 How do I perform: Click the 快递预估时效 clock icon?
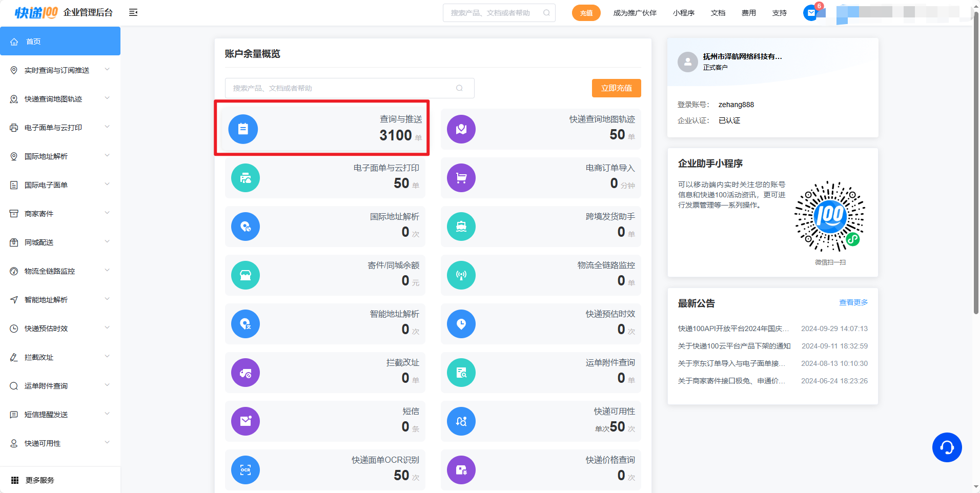(x=461, y=324)
